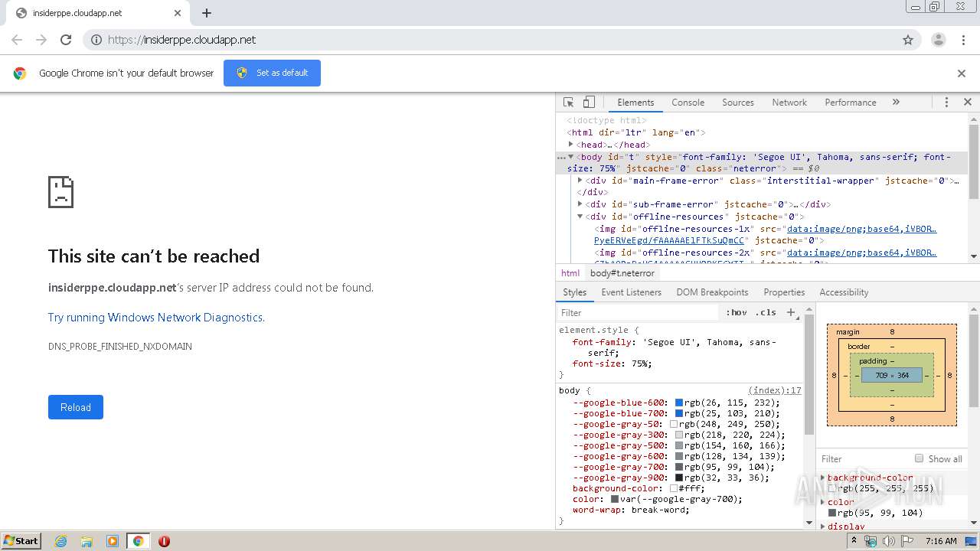This screenshot has height=551, width=980.
Task: Enable the Show all checkbox
Action: (x=919, y=458)
